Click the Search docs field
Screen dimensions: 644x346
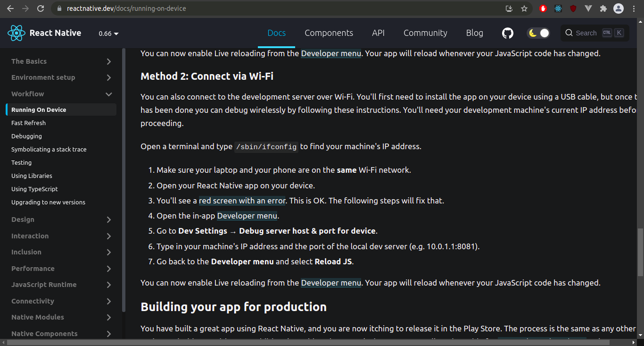594,33
